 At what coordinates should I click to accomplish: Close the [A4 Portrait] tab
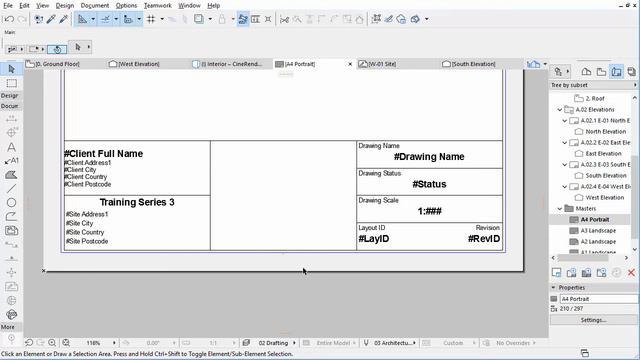tap(350, 64)
